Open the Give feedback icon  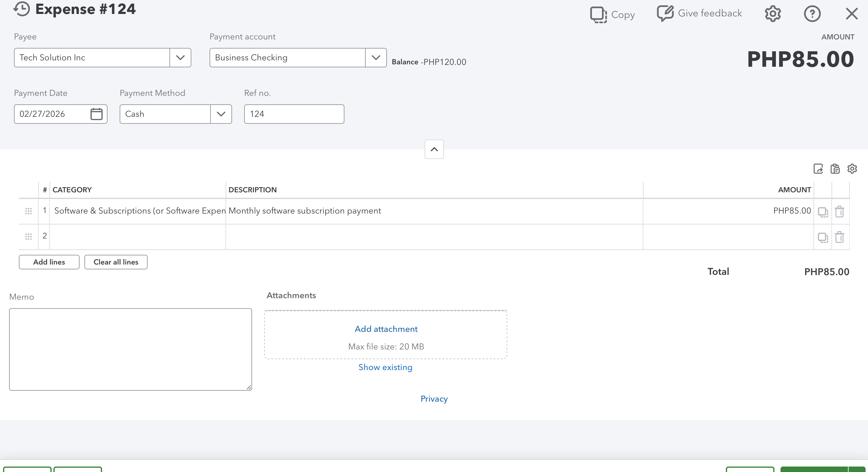click(665, 13)
